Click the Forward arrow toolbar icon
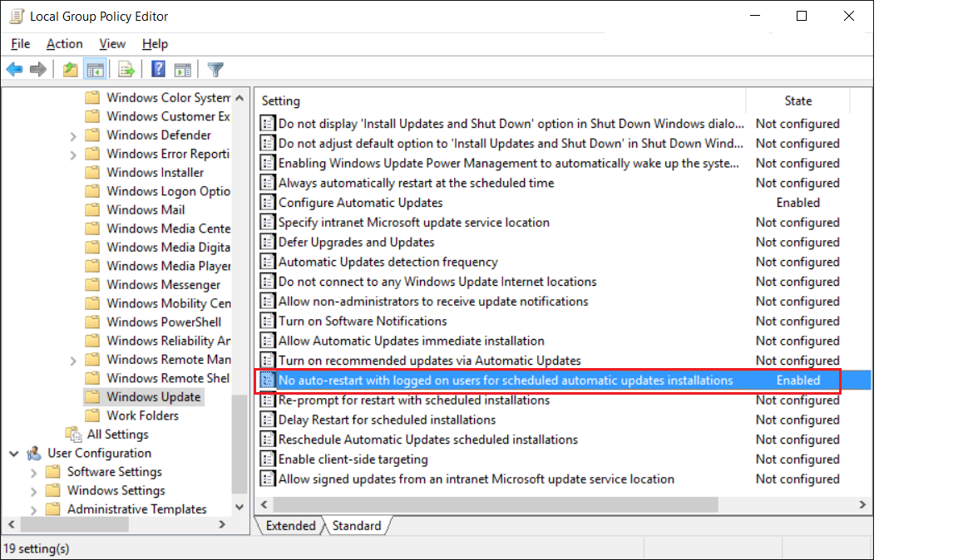958x560 pixels. tap(37, 70)
